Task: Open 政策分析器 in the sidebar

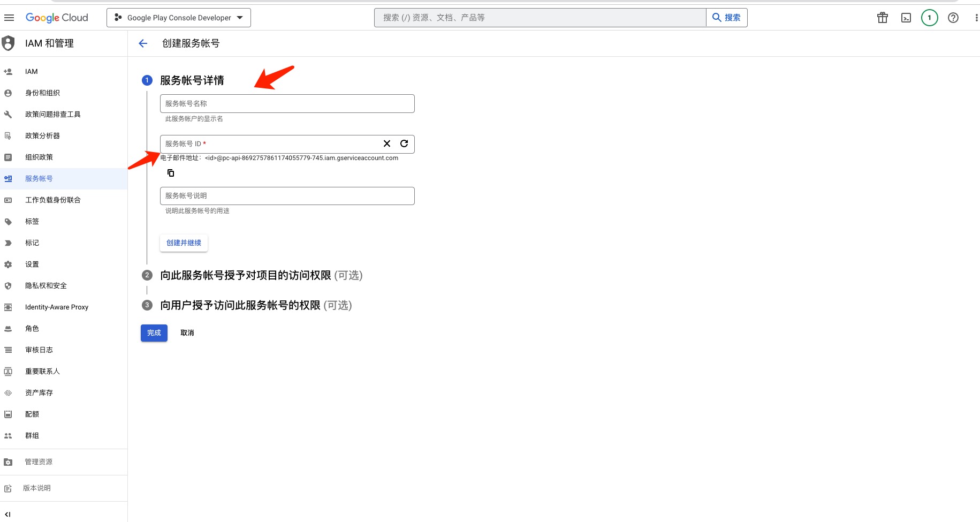Action: click(x=64, y=135)
